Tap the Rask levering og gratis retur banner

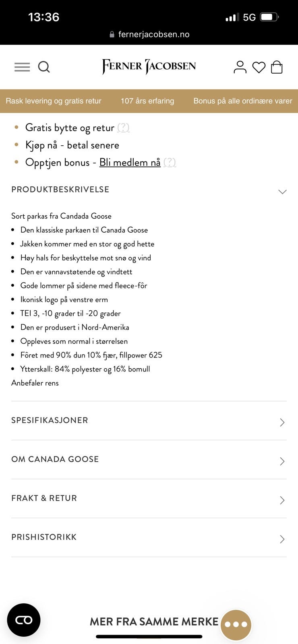pos(54,101)
